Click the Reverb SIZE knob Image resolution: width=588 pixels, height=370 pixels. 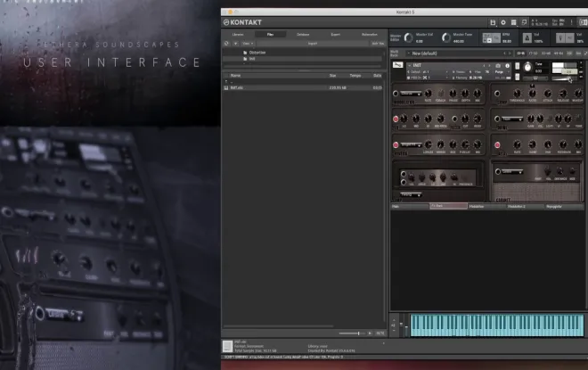coord(453,144)
